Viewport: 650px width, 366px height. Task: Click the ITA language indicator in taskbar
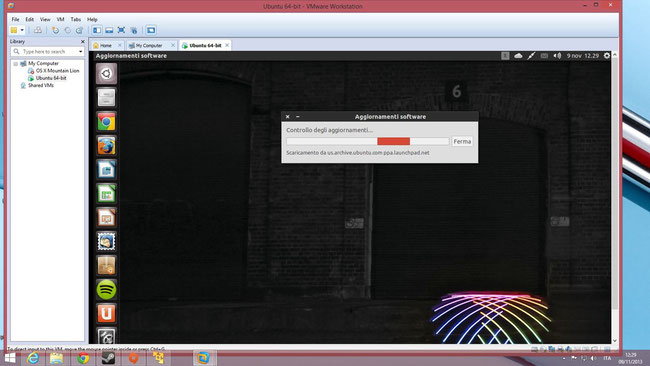point(607,358)
